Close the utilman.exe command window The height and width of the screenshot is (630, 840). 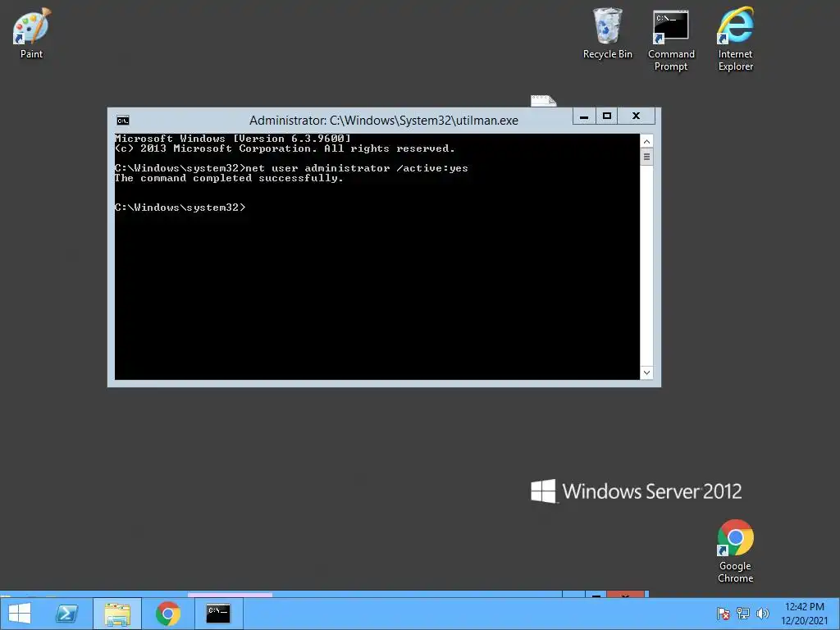[636, 116]
